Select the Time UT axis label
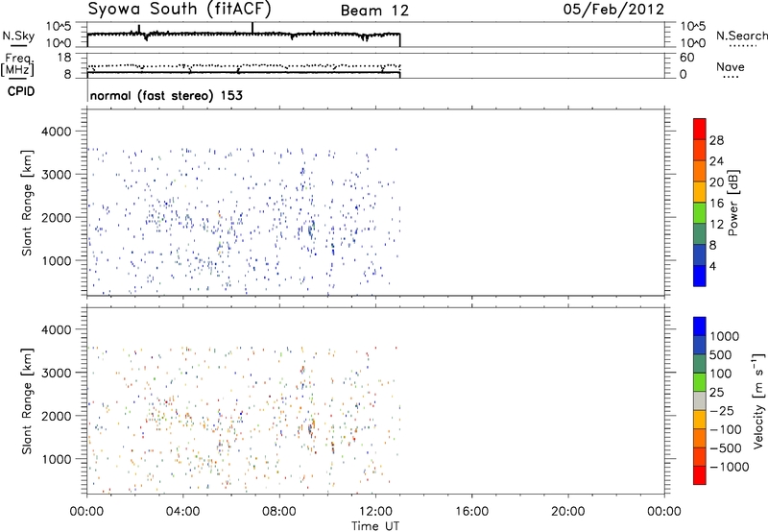This screenshot has height=532, width=768. click(375, 526)
